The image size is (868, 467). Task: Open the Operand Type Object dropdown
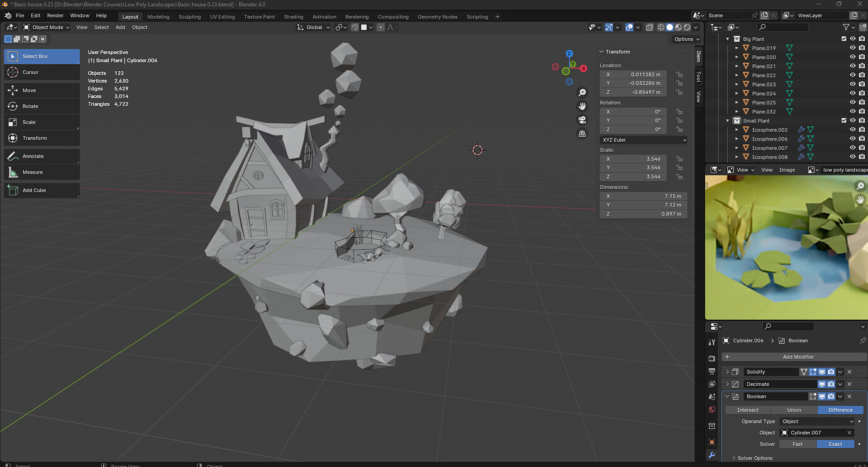[x=818, y=421]
